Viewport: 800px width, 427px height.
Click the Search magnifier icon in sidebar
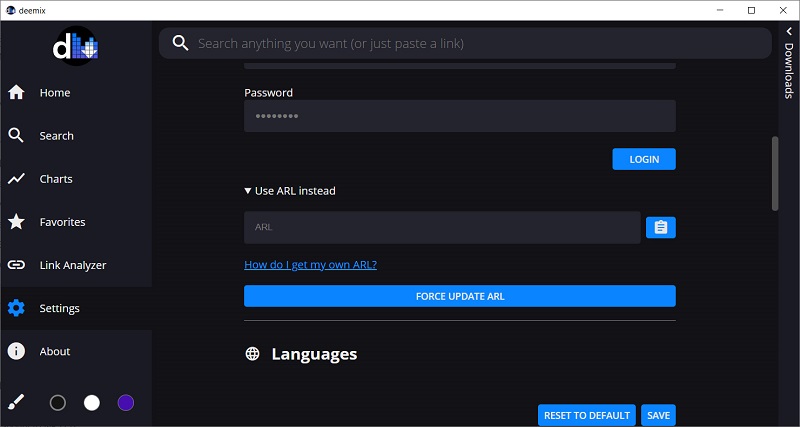(16, 136)
